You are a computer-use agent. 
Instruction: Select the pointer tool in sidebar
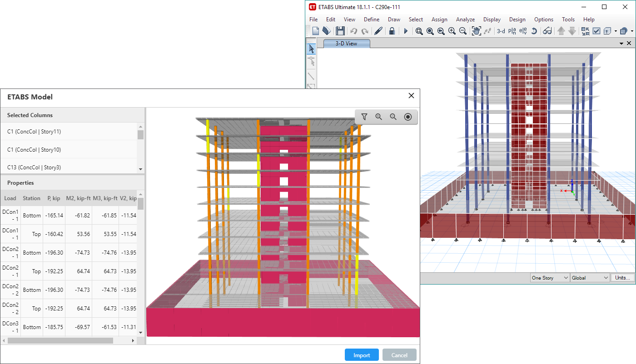(311, 49)
